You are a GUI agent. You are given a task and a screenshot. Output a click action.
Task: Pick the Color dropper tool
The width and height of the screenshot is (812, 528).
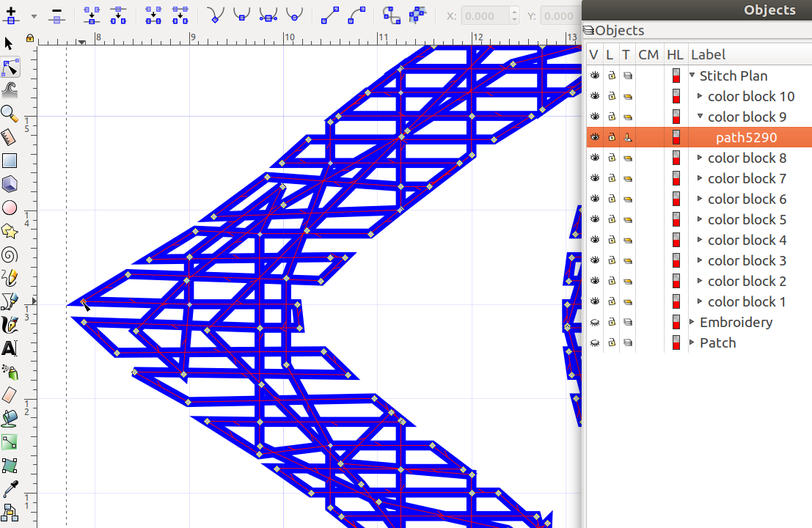click(9, 489)
